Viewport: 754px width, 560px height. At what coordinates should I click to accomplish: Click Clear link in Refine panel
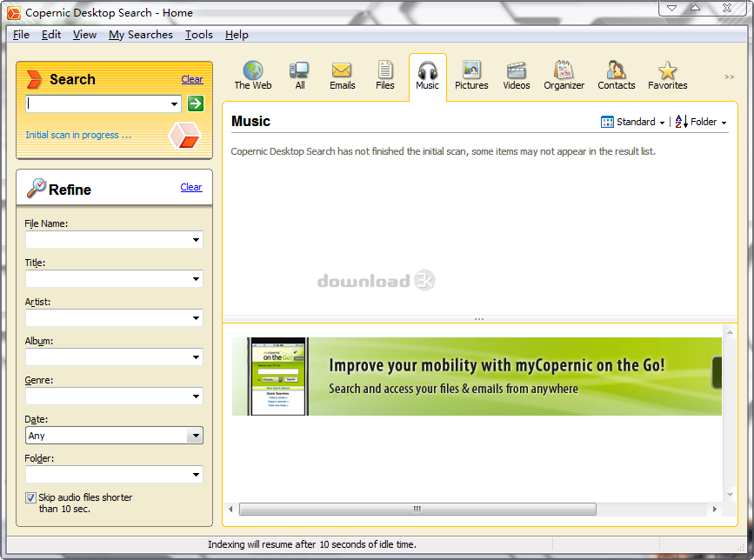tap(191, 187)
